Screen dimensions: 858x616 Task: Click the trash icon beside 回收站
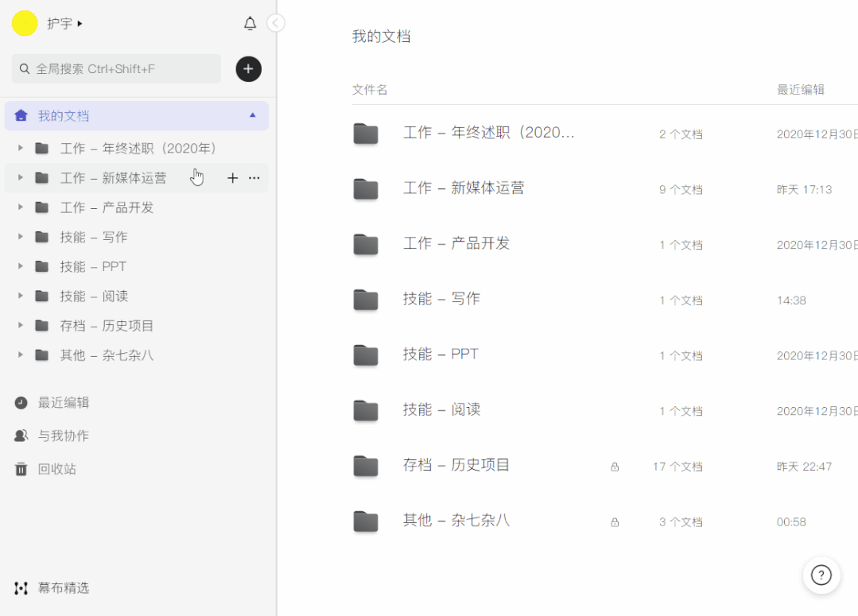pyautogui.click(x=21, y=469)
